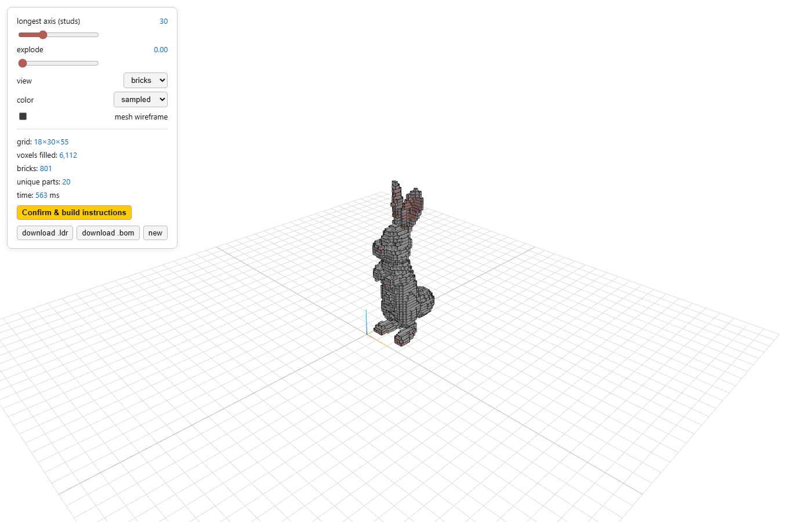Click the unique parts count 20
Screen dimensions: 812x522
(x=66, y=182)
